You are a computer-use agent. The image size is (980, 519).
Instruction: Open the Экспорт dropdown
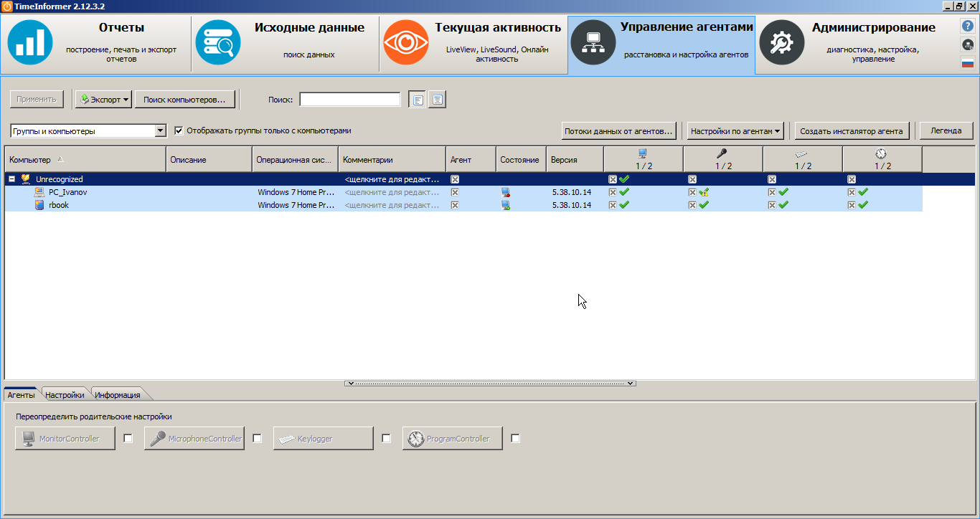pos(103,100)
